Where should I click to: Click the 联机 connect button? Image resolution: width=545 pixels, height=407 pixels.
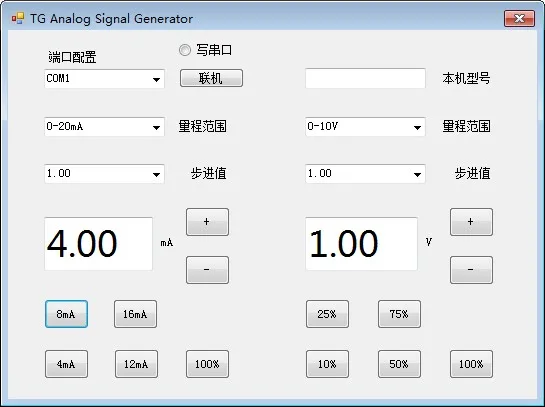pos(211,78)
